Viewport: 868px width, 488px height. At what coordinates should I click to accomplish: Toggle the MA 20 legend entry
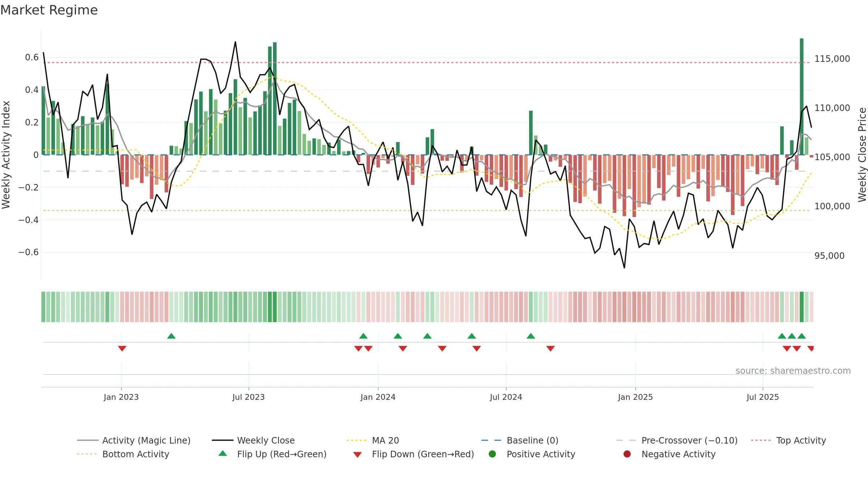373,440
